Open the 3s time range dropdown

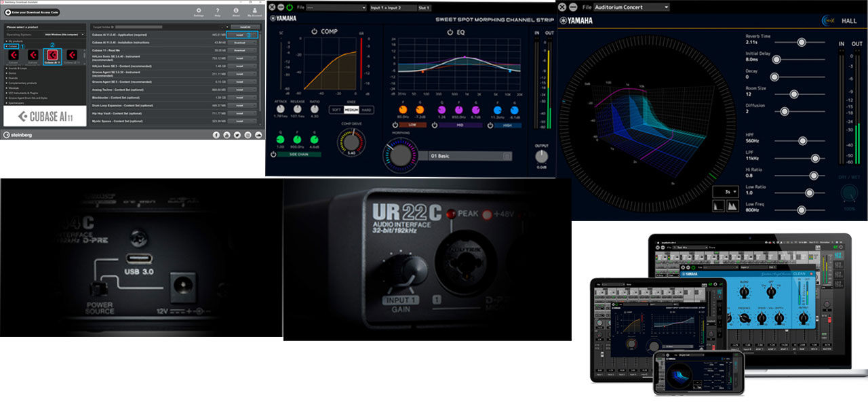point(725,192)
